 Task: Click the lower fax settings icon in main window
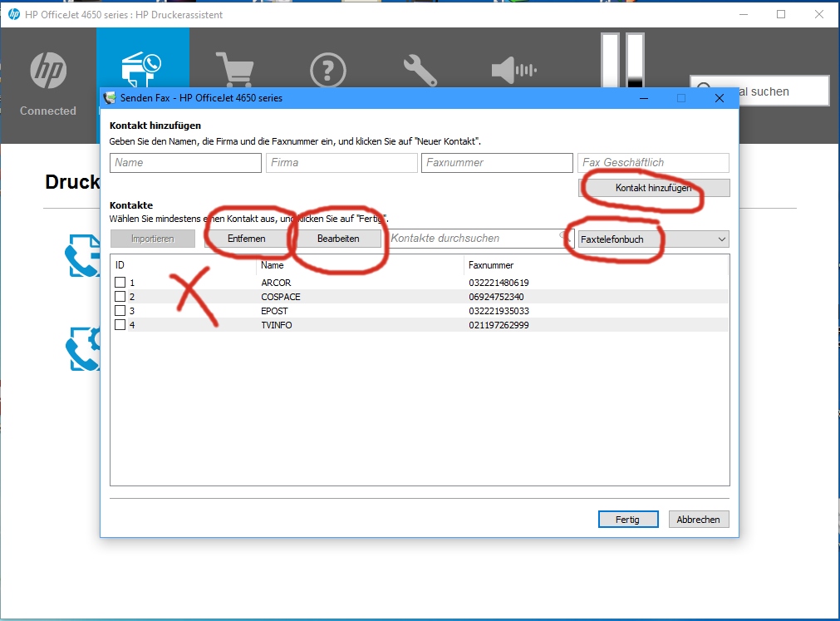tap(83, 349)
